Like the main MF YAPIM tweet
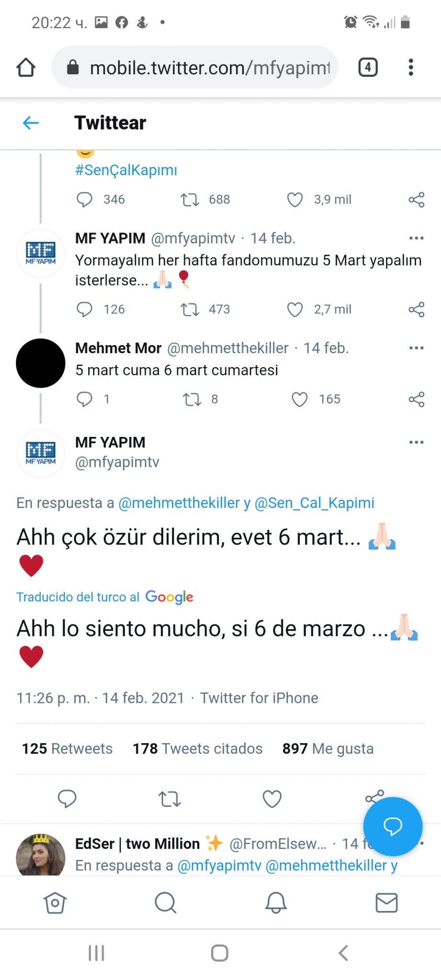The height and width of the screenshot is (980, 441). tap(272, 799)
